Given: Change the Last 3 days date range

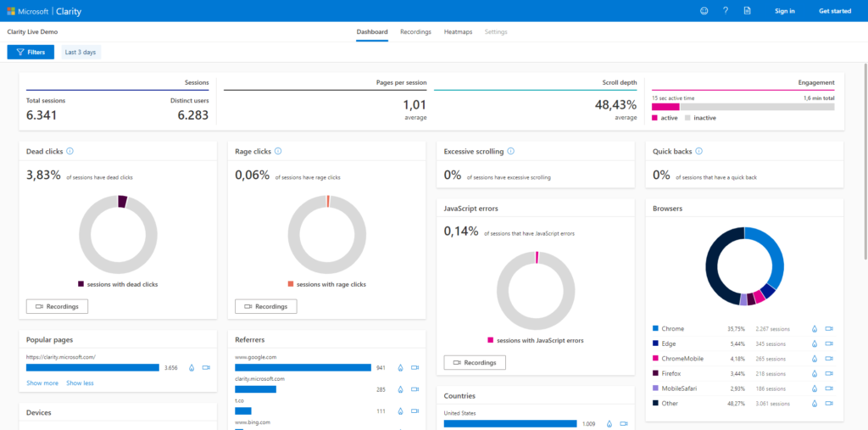Looking at the screenshot, I should [81, 52].
